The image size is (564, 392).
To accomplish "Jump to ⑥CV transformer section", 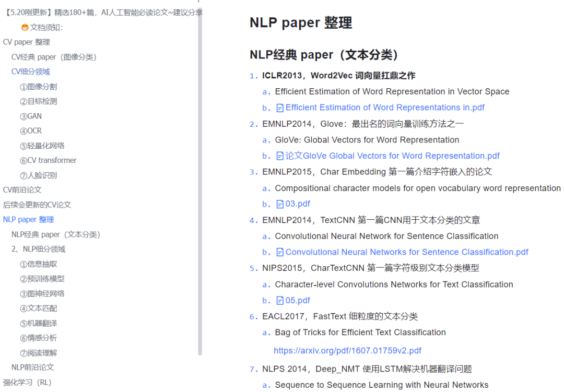I will tap(48, 160).
